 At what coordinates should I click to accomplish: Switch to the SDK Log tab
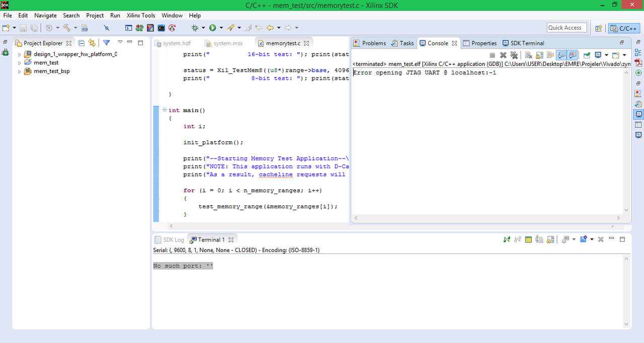click(x=169, y=239)
